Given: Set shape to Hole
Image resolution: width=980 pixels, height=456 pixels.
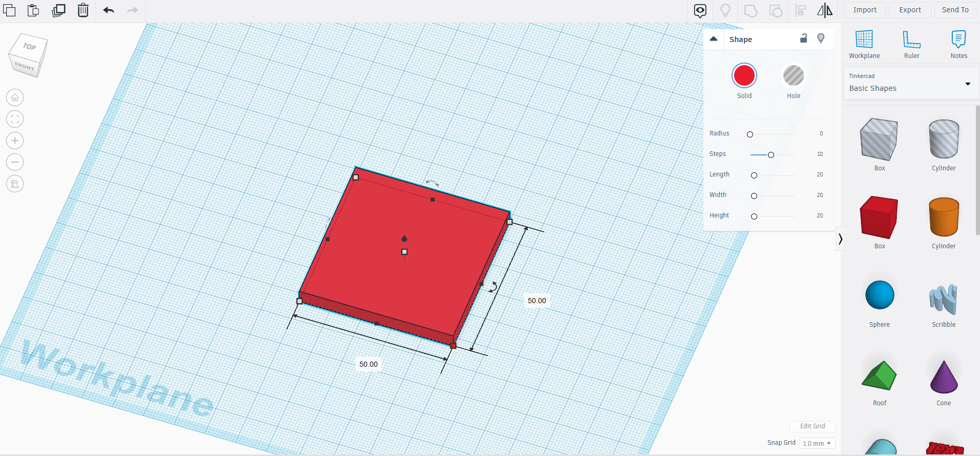Looking at the screenshot, I should 794,76.
